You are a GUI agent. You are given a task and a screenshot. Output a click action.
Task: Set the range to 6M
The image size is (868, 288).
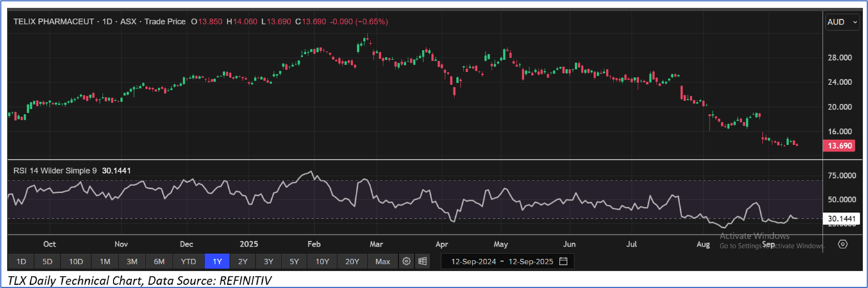pyautogui.click(x=160, y=261)
